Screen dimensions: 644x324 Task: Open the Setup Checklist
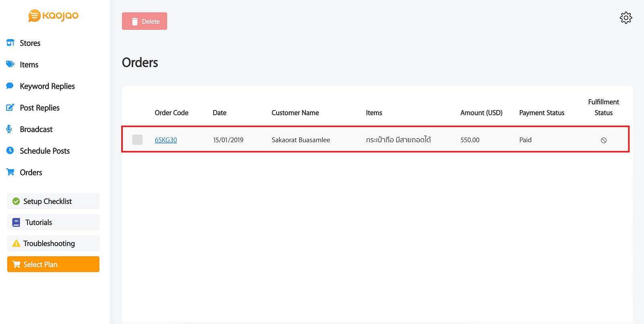pyautogui.click(x=53, y=201)
